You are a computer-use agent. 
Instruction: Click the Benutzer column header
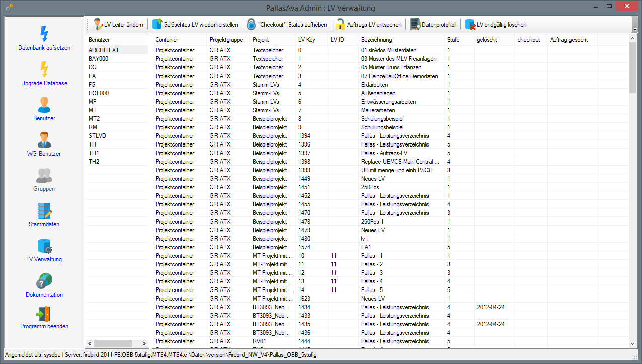click(117, 40)
